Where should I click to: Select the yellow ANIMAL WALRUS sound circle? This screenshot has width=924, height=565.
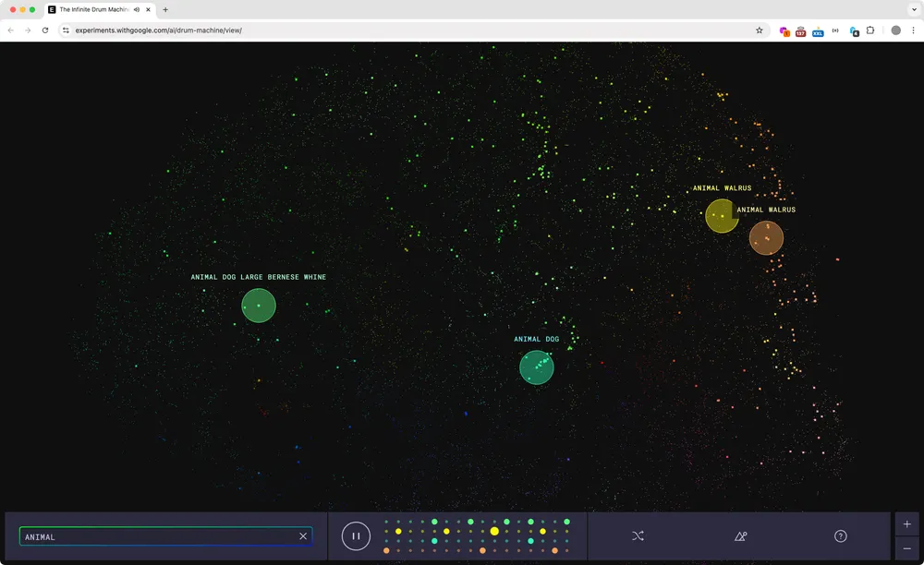[x=722, y=216]
